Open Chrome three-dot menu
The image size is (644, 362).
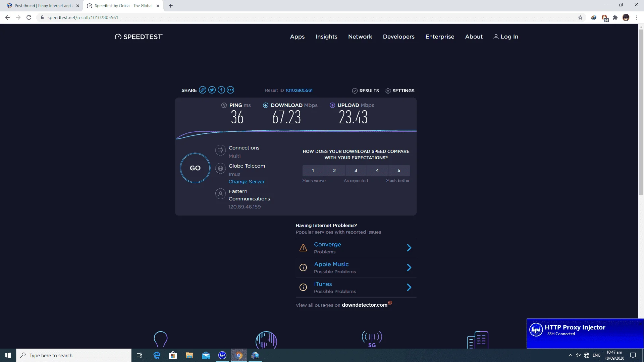pyautogui.click(x=637, y=17)
